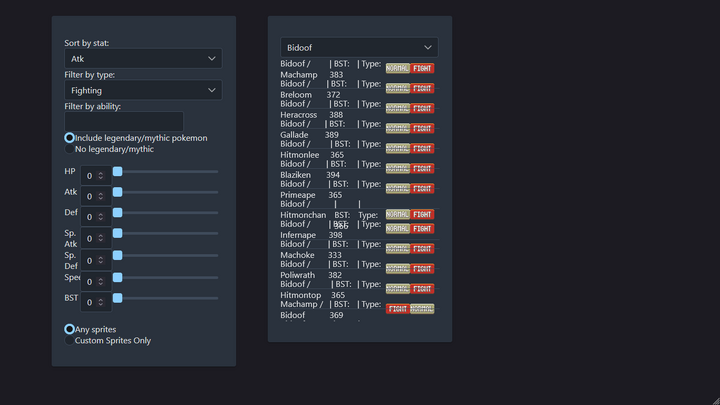This screenshot has width=720, height=405.
Task: Click the HP slider handle
Action: tap(118, 171)
